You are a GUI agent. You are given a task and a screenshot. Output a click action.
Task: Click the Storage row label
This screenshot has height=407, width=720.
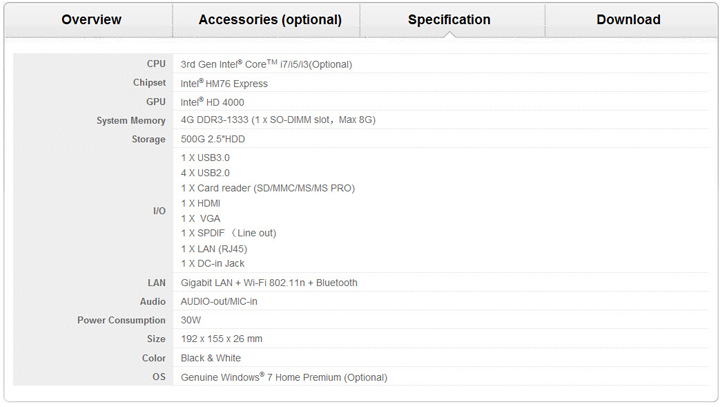click(x=148, y=139)
